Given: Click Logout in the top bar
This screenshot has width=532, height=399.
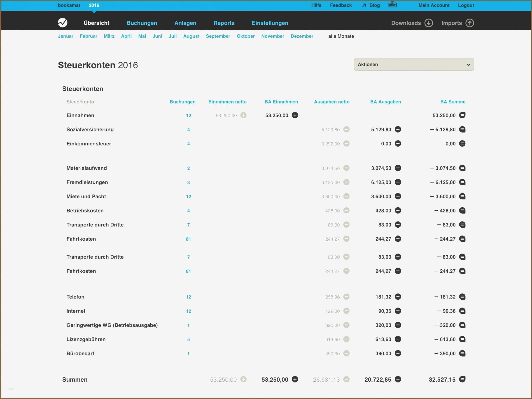Looking at the screenshot, I should [x=466, y=5].
